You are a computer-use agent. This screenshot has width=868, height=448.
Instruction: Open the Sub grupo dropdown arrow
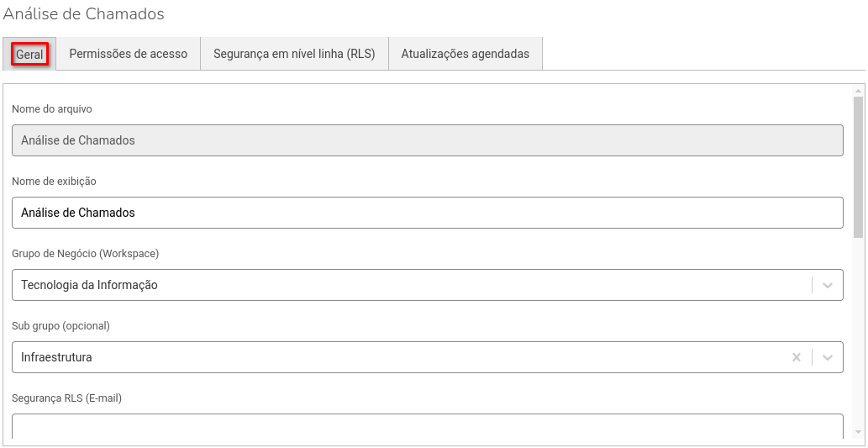click(828, 357)
